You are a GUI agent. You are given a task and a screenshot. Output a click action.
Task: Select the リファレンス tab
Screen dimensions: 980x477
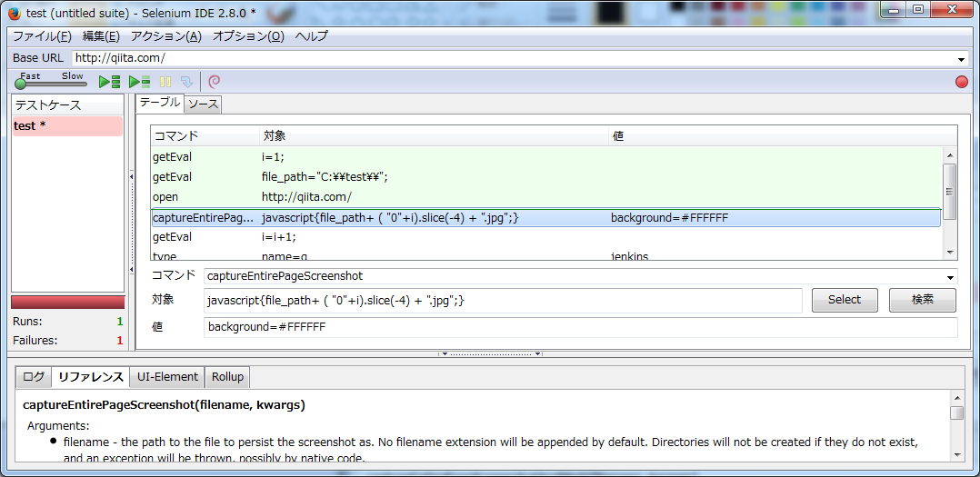click(x=91, y=376)
